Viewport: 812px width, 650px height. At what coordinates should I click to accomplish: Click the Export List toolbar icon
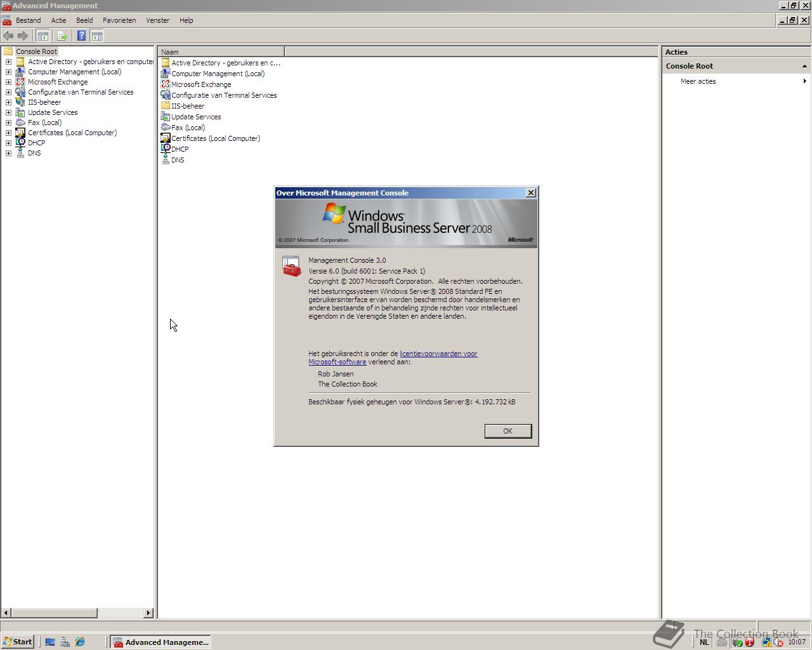[62, 36]
